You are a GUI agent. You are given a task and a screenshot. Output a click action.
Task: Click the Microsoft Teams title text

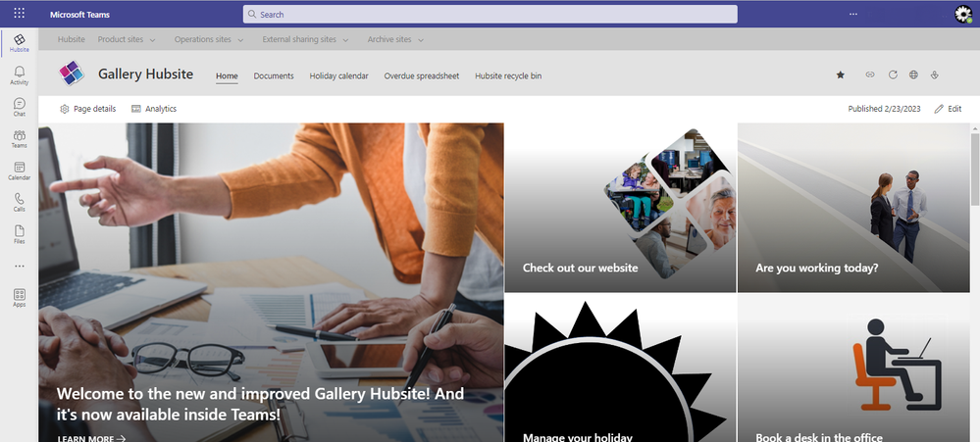click(79, 15)
